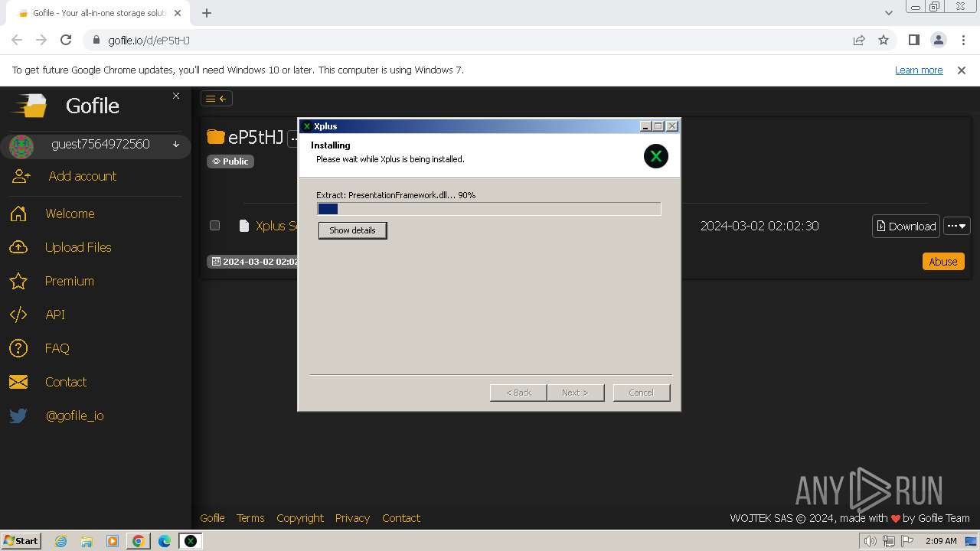Open the Contact sidebar item
The height and width of the screenshot is (551, 980).
(x=66, y=382)
